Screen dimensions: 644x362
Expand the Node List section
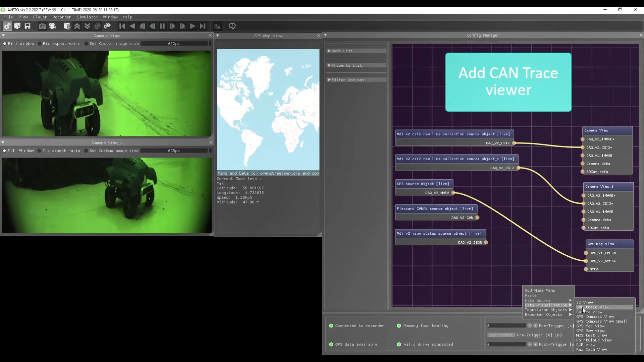point(356,51)
